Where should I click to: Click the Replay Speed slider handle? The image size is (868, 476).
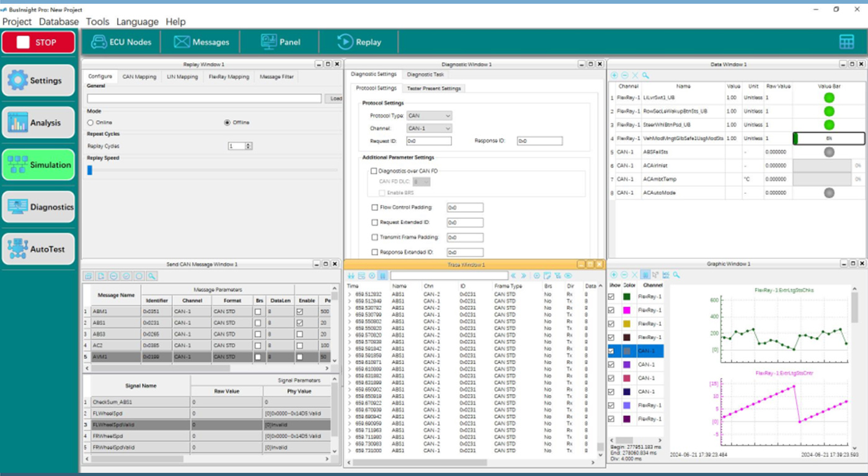click(x=90, y=170)
